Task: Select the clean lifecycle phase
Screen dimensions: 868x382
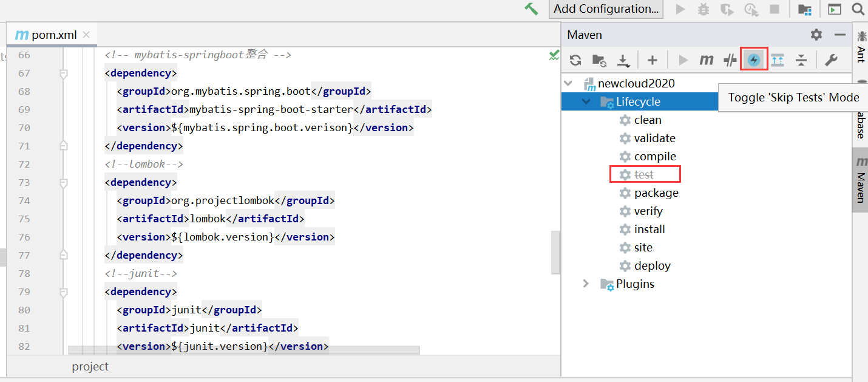Action: click(648, 120)
